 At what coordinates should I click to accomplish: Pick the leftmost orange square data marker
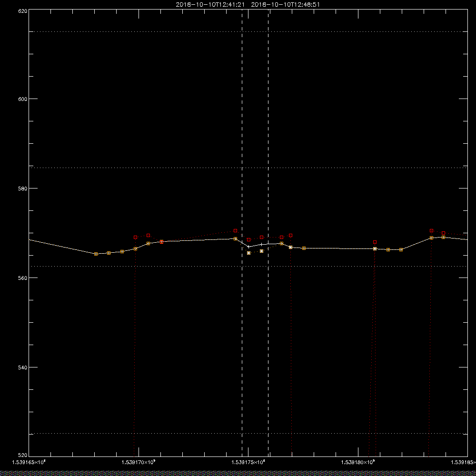(x=96, y=254)
